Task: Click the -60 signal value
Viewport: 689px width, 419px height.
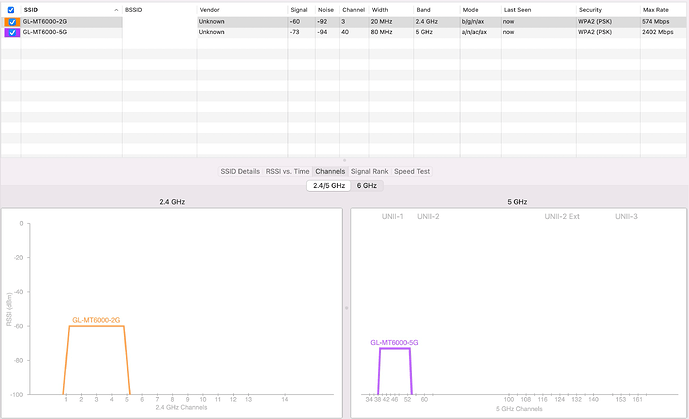Action: [295, 22]
